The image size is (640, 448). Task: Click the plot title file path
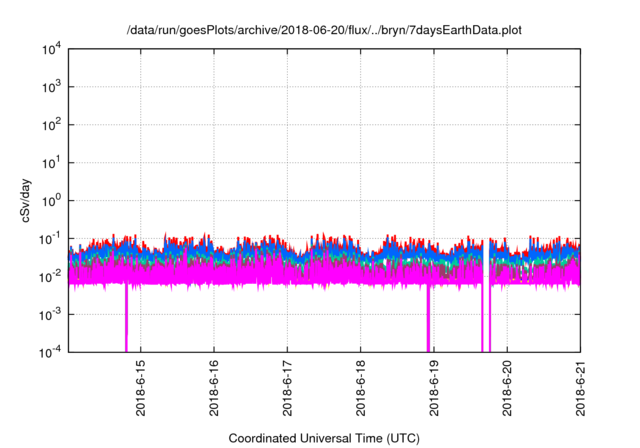tap(324, 30)
